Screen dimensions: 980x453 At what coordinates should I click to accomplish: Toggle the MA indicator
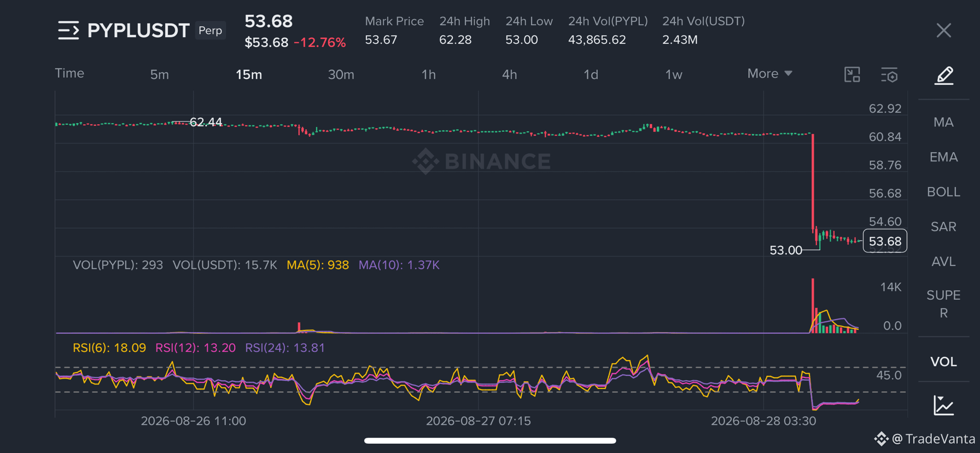[943, 122]
